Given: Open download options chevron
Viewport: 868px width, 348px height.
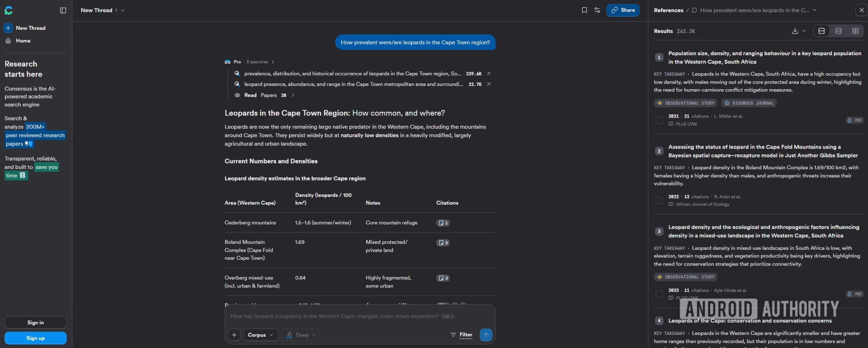Looking at the screenshot, I should 804,31.
